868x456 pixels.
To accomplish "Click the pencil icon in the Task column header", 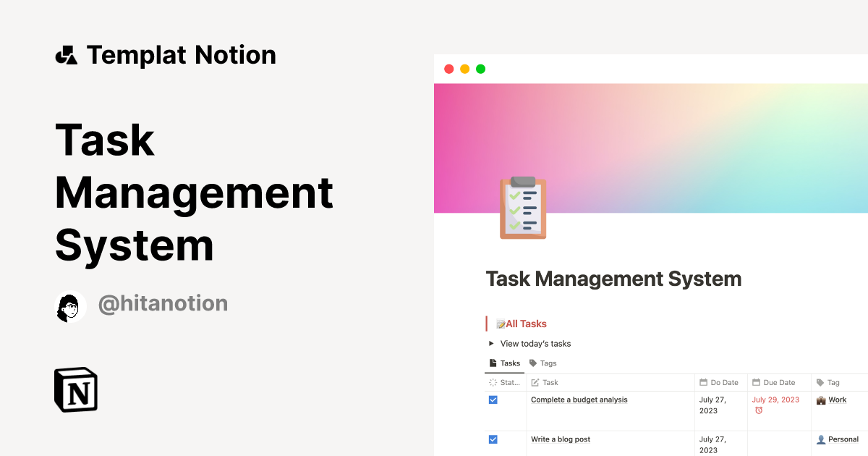I will click(535, 382).
